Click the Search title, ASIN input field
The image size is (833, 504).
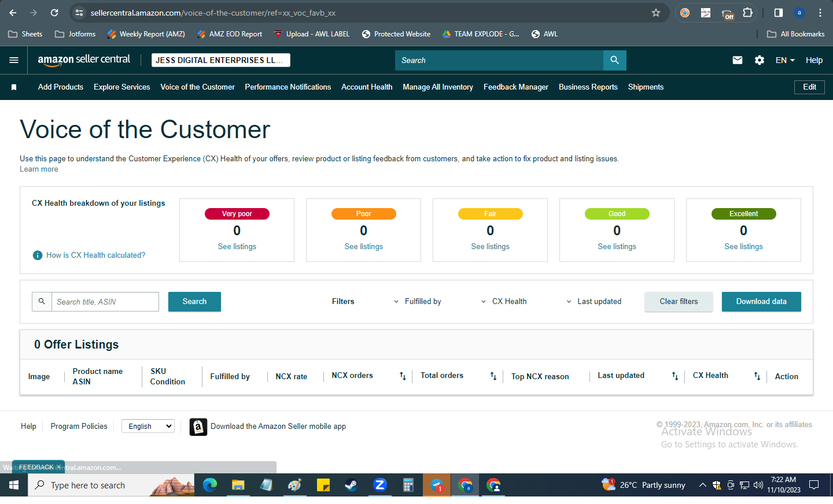[x=105, y=302]
